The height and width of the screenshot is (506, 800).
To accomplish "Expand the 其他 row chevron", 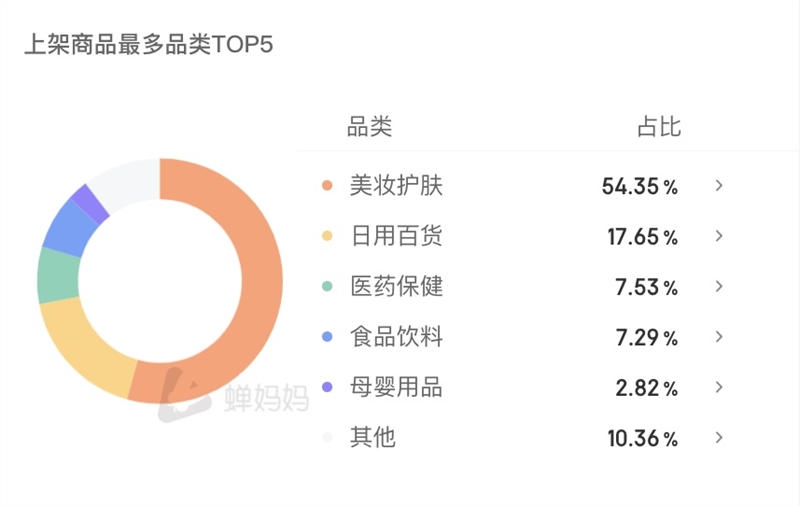I will [719, 438].
